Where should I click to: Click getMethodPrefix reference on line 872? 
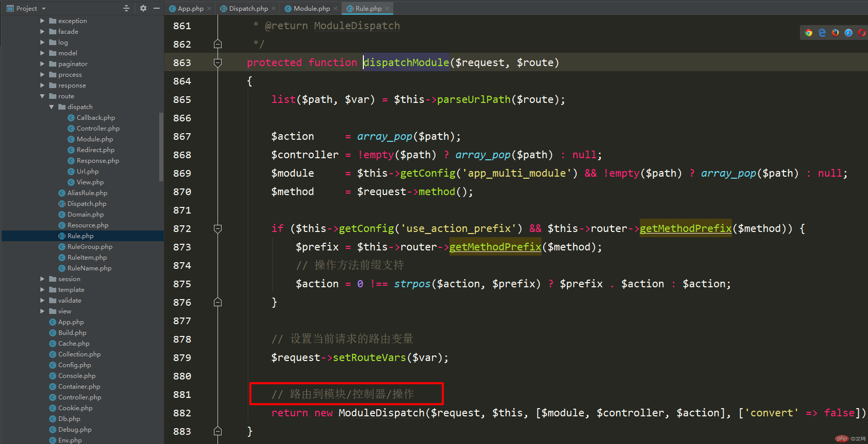686,228
